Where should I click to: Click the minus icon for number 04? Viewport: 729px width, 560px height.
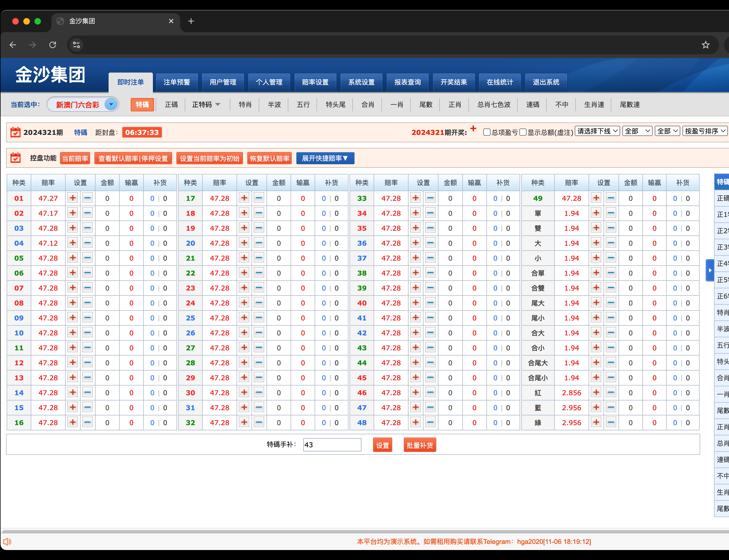point(88,243)
